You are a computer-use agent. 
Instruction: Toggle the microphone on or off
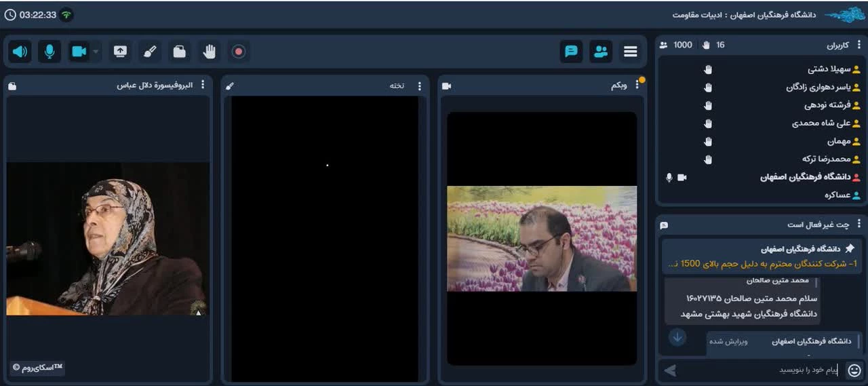click(50, 52)
